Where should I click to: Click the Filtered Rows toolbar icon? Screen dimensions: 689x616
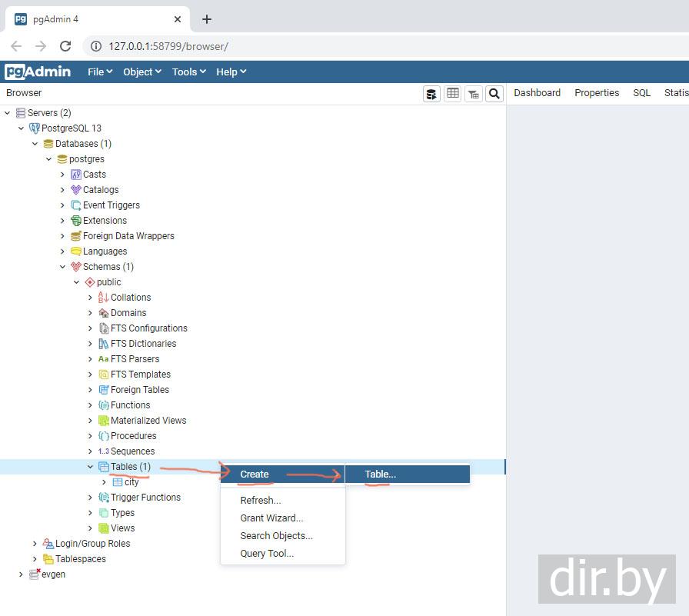(x=474, y=94)
